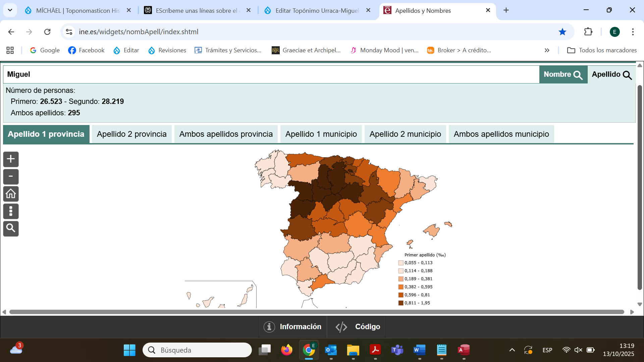This screenshot has height=362, width=644.
Task: Reset map with the home icon
Action: (11, 194)
